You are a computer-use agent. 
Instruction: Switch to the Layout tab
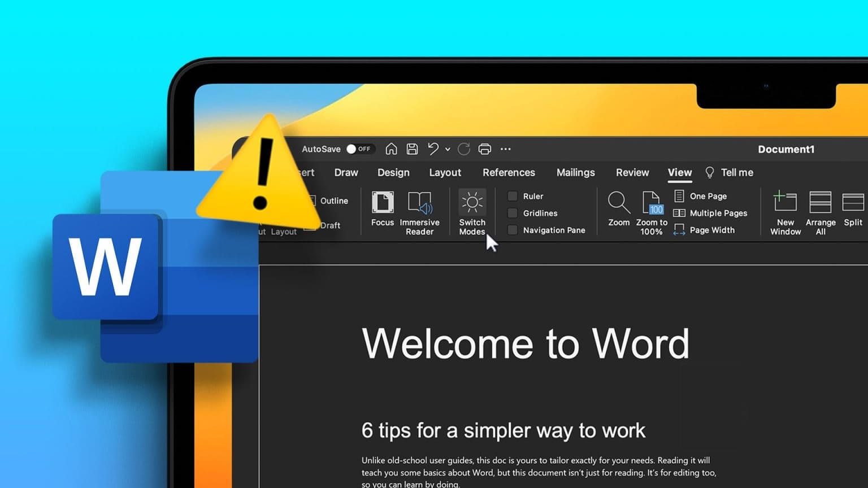click(445, 172)
